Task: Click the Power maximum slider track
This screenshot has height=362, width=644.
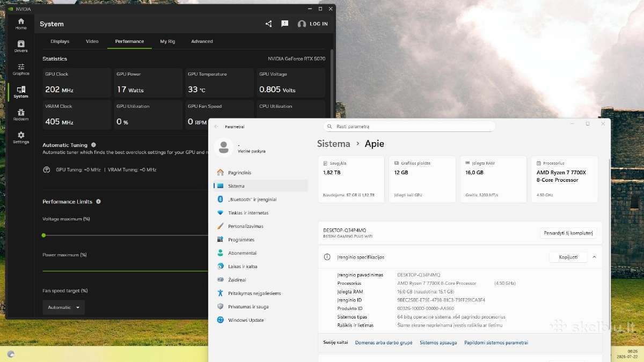Action: tap(125, 271)
